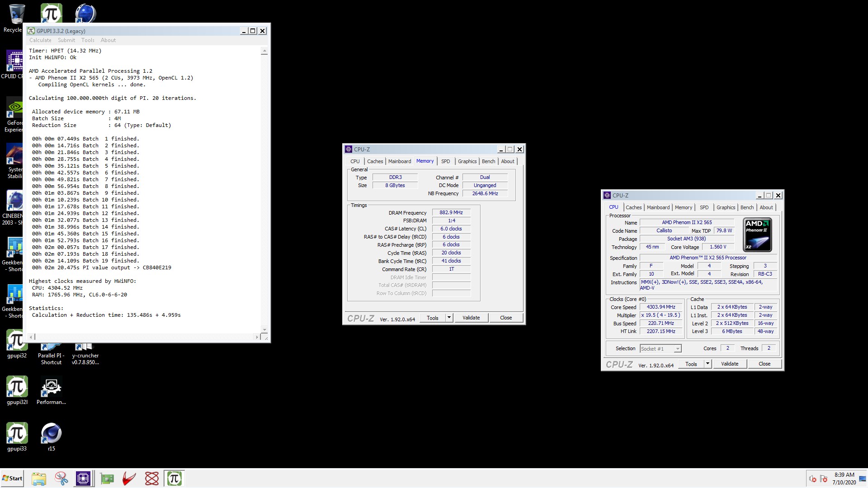868x488 pixels.
Task: Open SPD tab in processor CPU-Z window
Action: point(704,207)
